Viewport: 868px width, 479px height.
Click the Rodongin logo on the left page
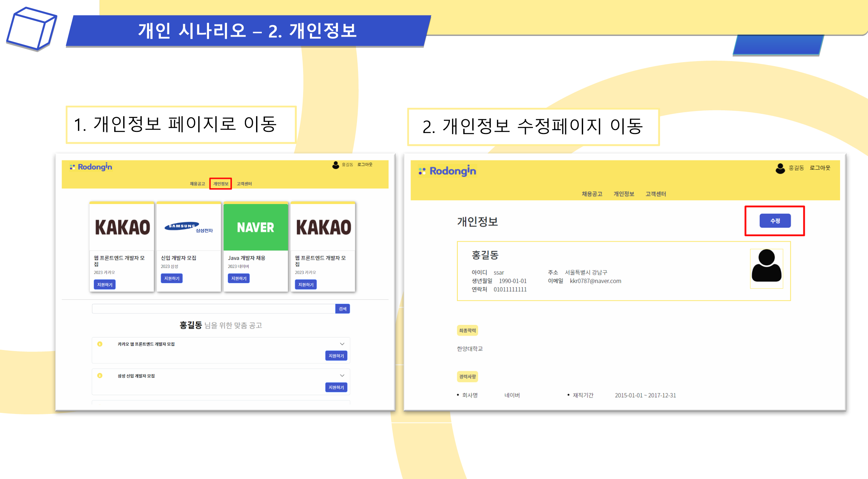coord(91,167)
